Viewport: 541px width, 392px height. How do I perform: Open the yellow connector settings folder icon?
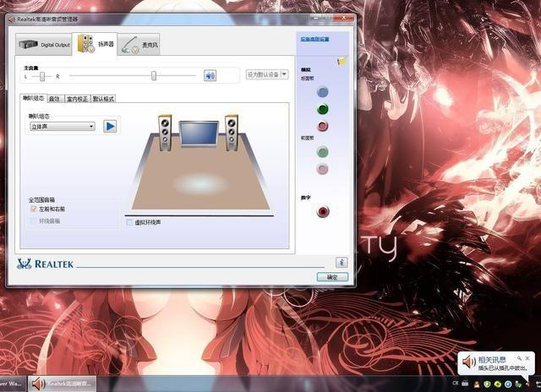(342, 61)
